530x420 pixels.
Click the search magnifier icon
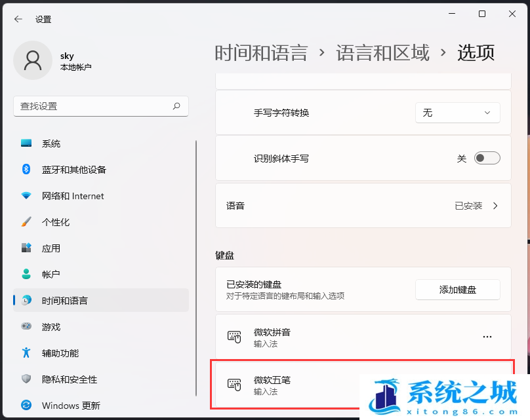tap(176, 106)
